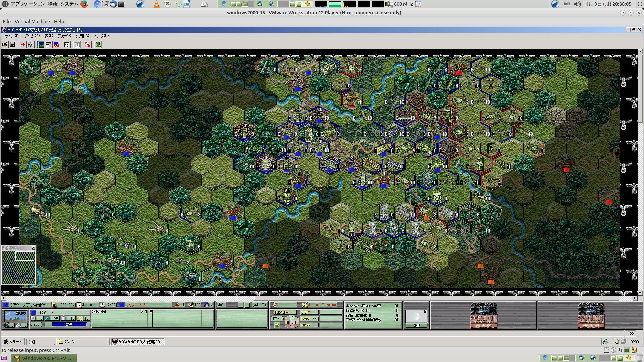
Task: Open the VMware File menu
Action: (x=7, y=22)
